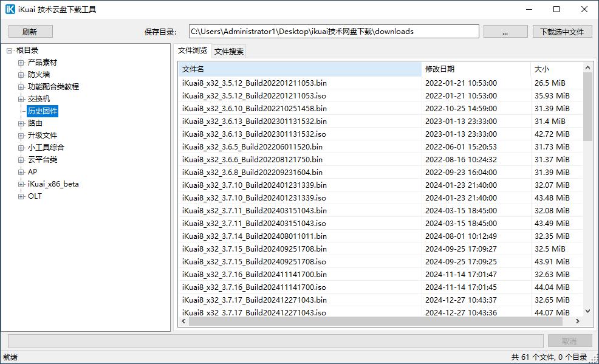Click the horizontal scroll-left arrow
The height and width of the screenshot is (364, 599).
pyautogui.click(x=183, y=321)
